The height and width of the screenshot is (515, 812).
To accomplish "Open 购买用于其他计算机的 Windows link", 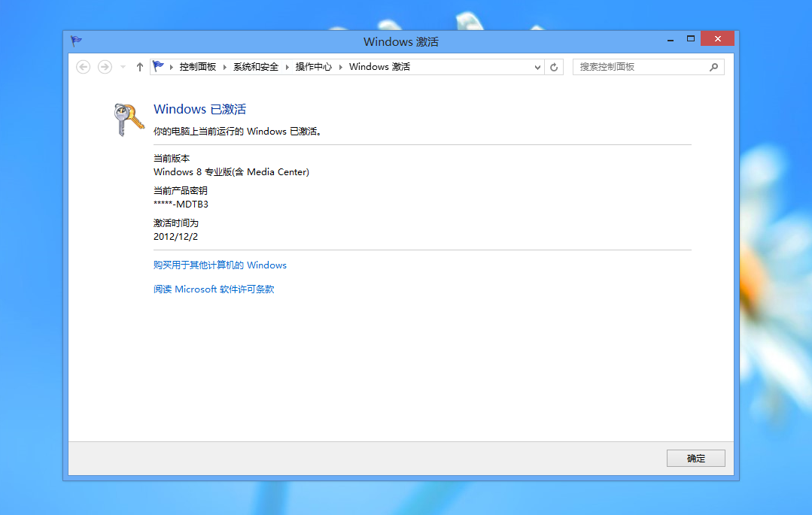I will (220, 265).
